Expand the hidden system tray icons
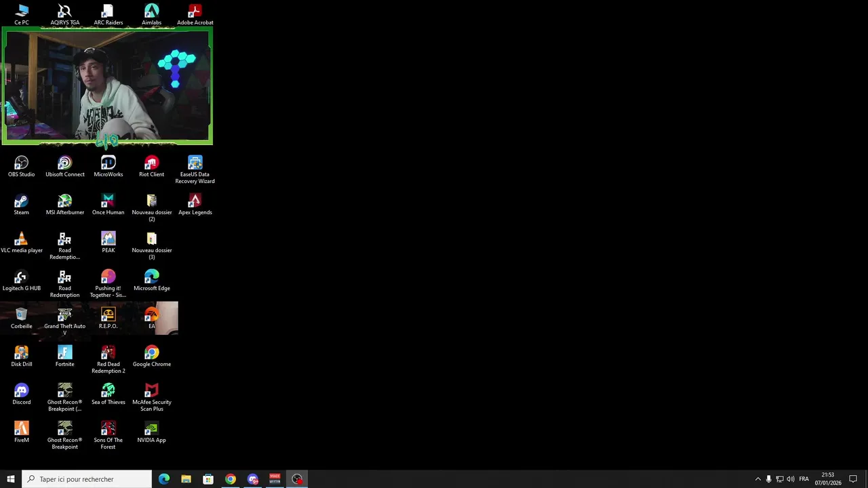This screenshot has width=868, height=488. [x=758, y=479]
